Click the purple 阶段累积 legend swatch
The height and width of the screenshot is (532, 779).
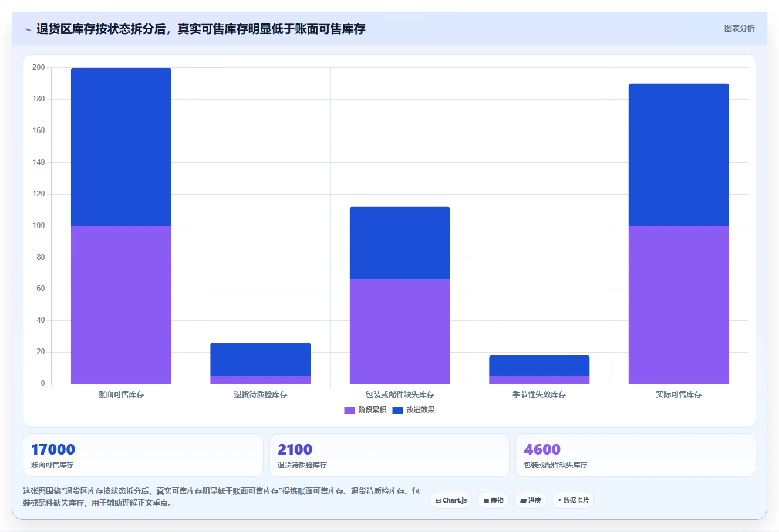coord(349,410)
